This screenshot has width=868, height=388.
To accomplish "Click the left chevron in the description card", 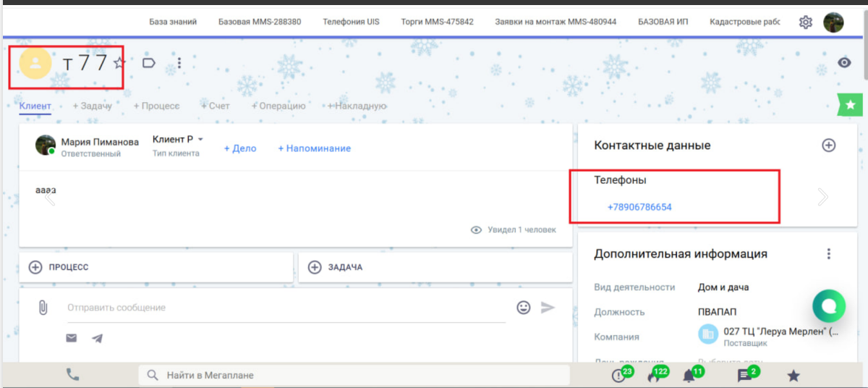I will pos(50,196).
